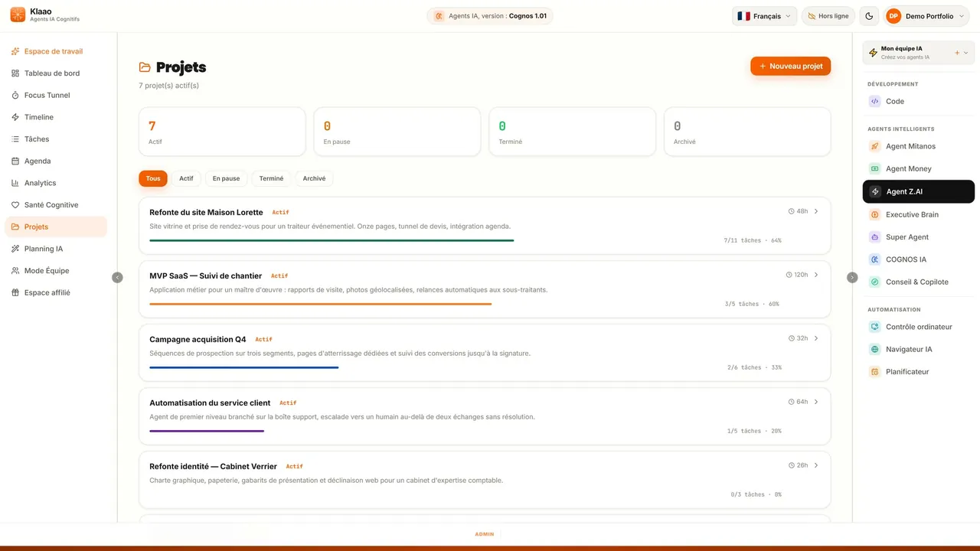Launch Navigateur IA
The height and width of the screenshot is (551, 980).
[x=918, y=349]
